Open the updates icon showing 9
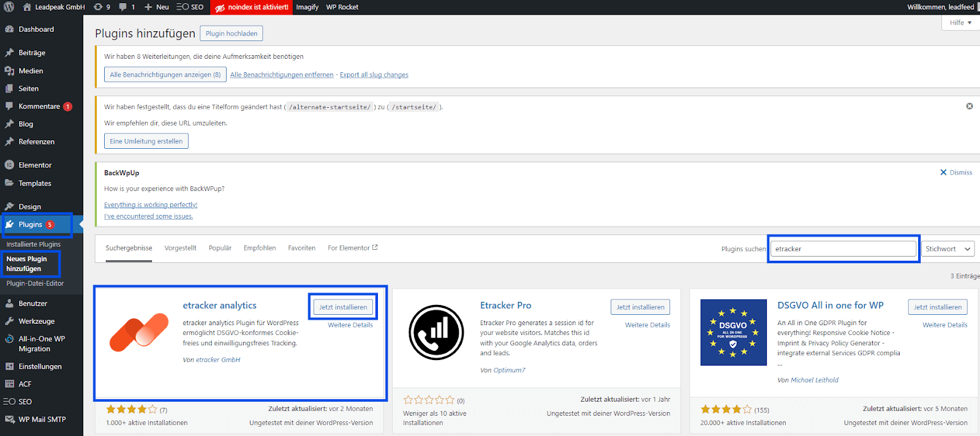980x436 pixels. (98, 7)
